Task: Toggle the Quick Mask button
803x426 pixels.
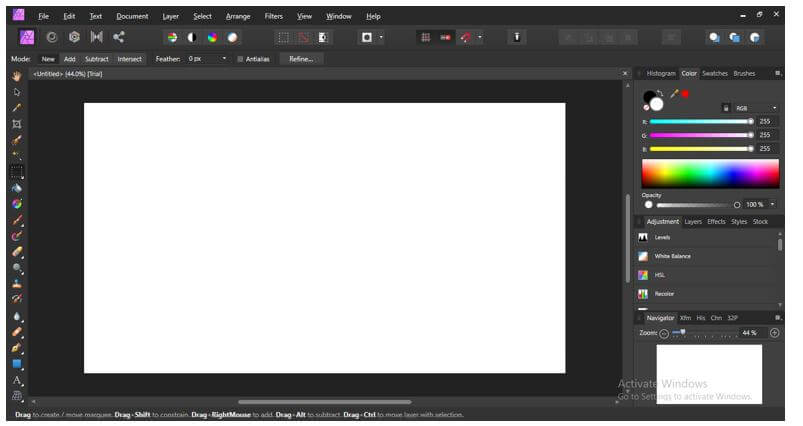Action: [x=367, y=37]
